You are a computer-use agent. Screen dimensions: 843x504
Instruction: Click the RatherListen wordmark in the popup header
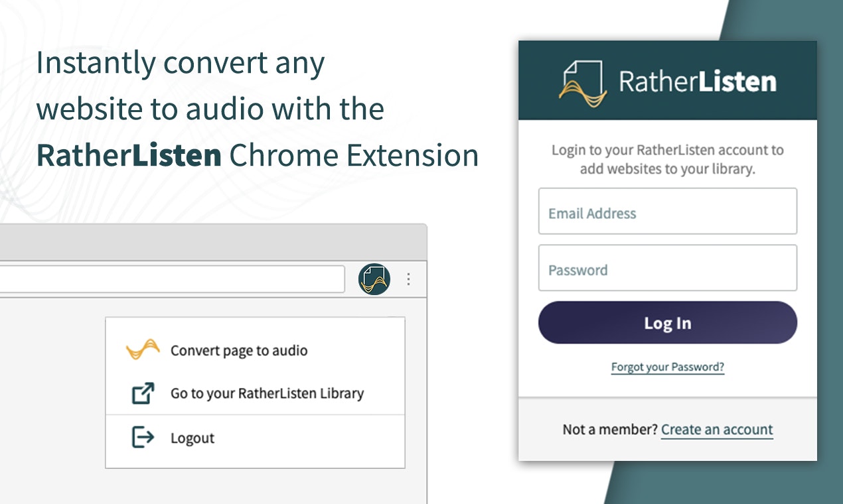pyautogui.click(x=697, y=81)
